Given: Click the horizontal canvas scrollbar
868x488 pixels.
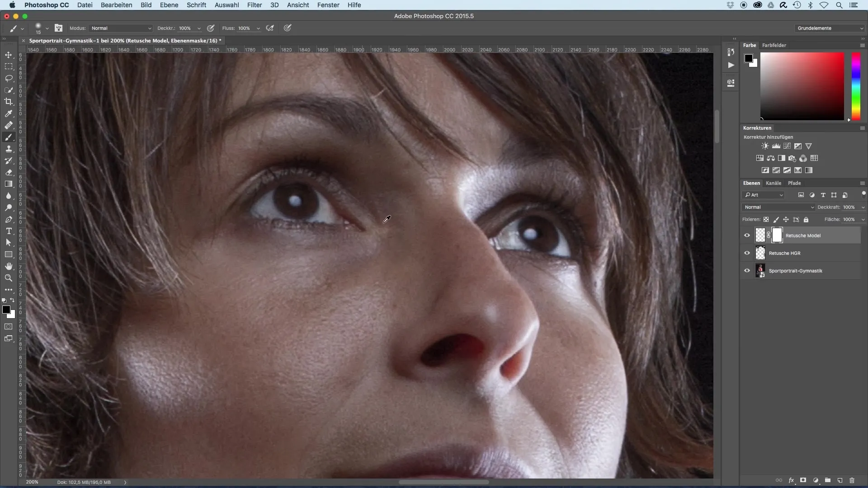Looking at the screenshot, I should point(443,482).
